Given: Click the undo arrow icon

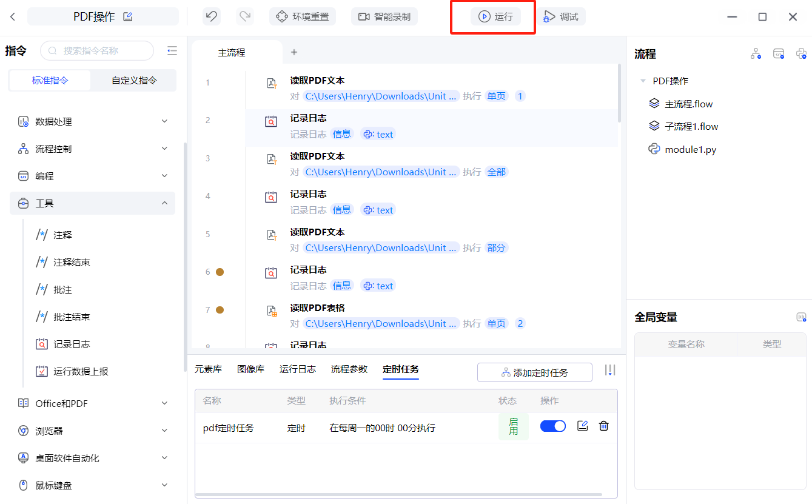Looking at the screenshot, I should click(x=211, y=16).
